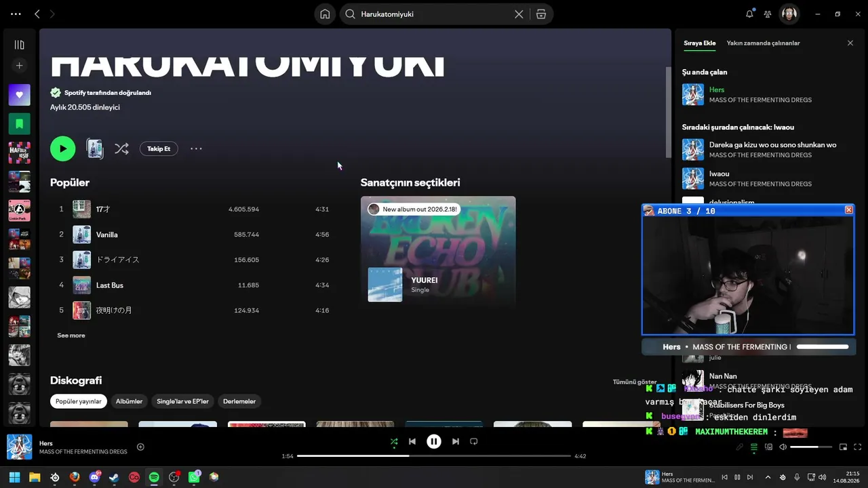Open the notifications bell
This screenshot has width=868, height=488.
(x=750, y=14)
